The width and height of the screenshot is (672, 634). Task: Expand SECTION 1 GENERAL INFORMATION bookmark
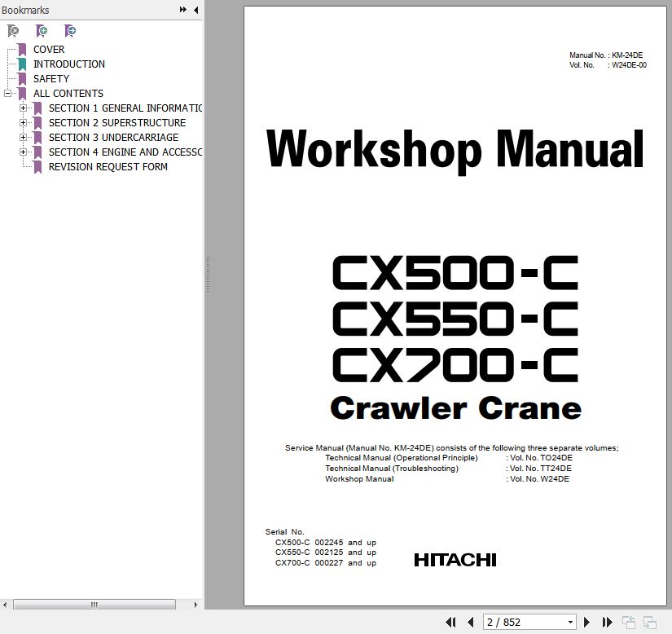tap(24, 108)
